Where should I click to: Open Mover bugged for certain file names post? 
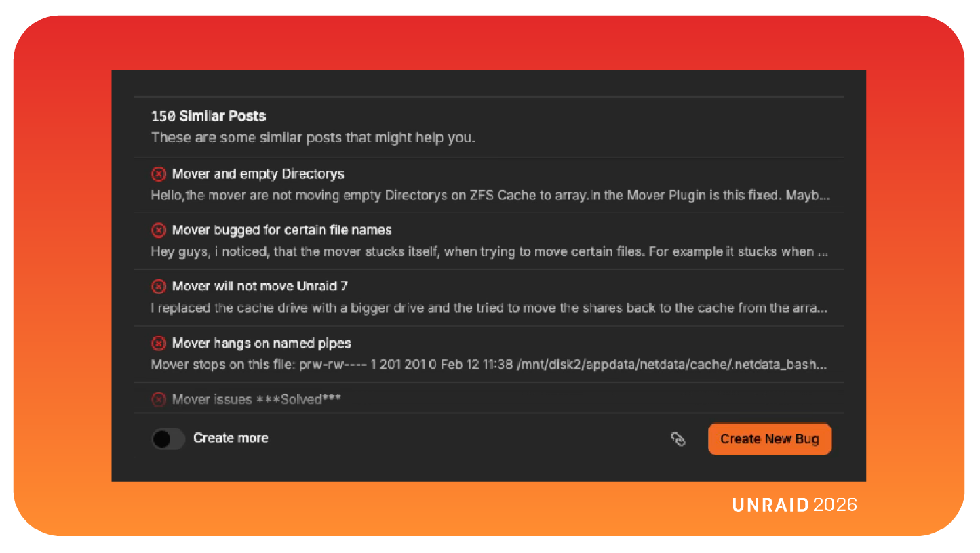[281, 230]
